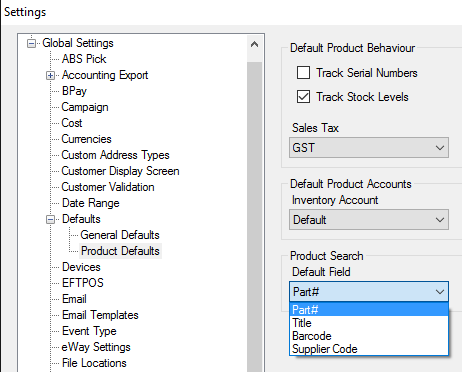The width and height of the screenshot is (462, 372).
Task: Select eWay Settings item
Action: pos(96,347)
